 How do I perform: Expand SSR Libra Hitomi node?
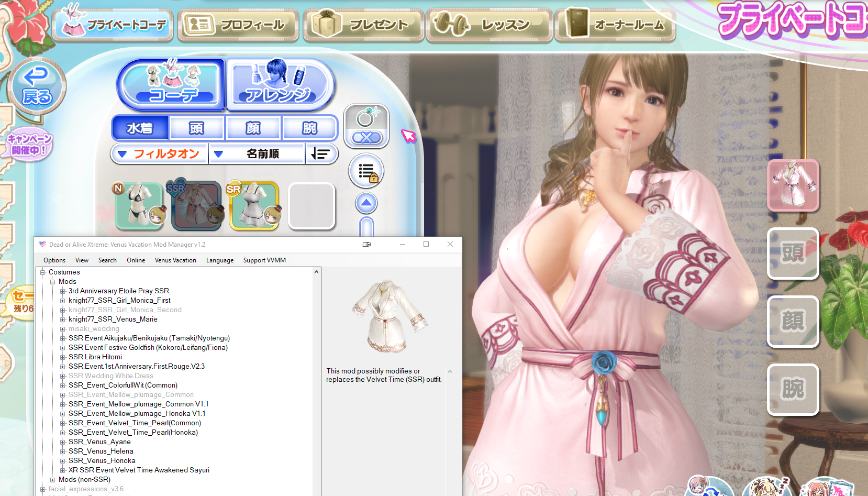click(63, 357)
